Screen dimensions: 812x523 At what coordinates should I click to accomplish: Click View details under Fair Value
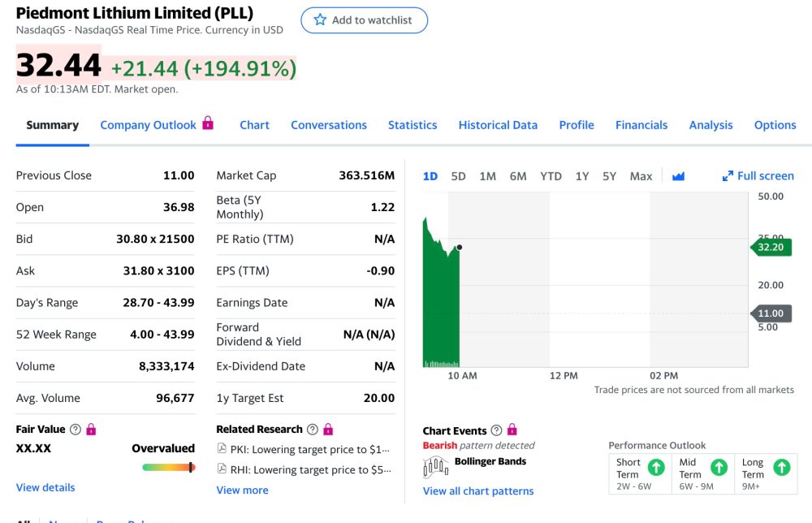45,488
